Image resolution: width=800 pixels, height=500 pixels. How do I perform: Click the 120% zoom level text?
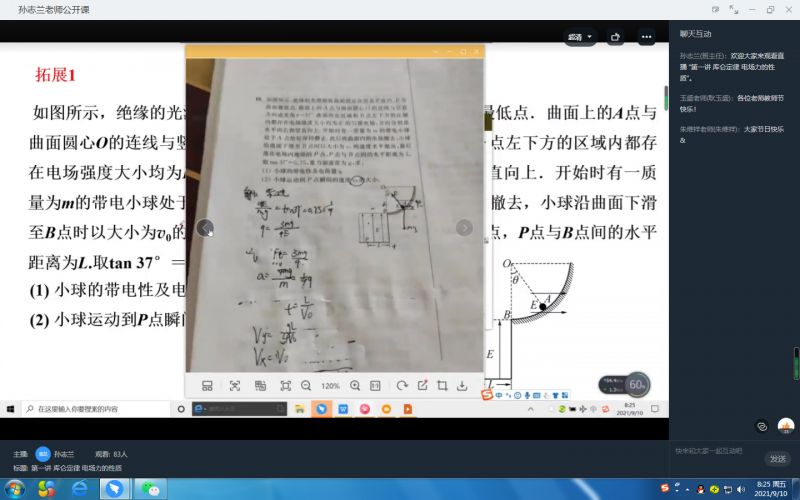point(330,386)
